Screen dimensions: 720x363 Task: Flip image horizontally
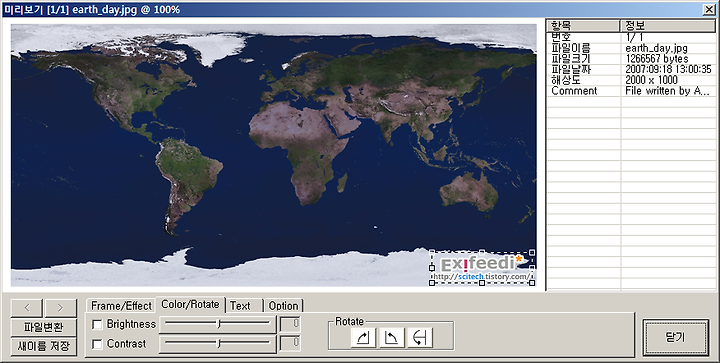[x=420, y=338]
